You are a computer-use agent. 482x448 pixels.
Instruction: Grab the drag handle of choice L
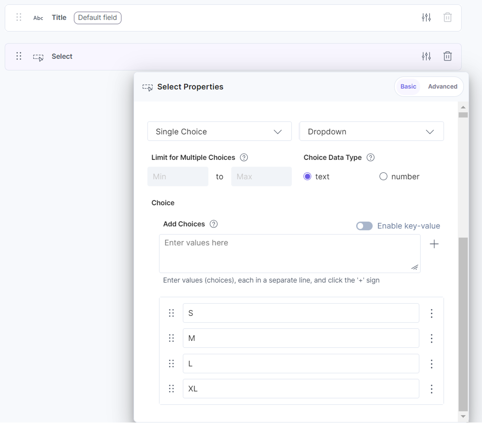(171, 363)
